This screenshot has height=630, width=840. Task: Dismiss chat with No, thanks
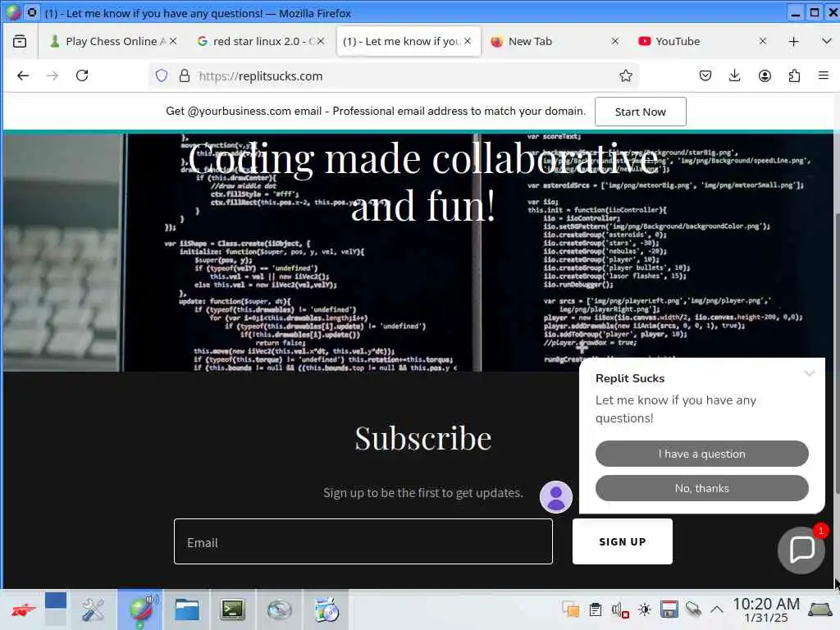point(702,488)
